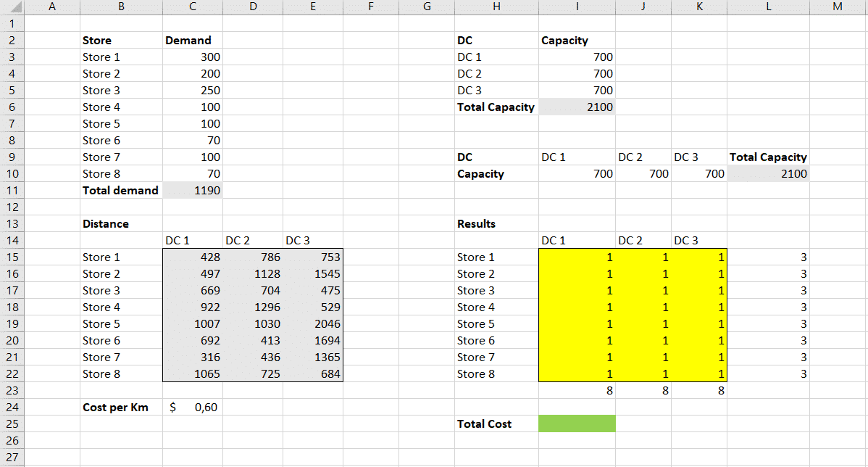This screenshot has width=868, height=467.
Task: Select the entire sheet with the corner triangle
Action: point(12,7)
